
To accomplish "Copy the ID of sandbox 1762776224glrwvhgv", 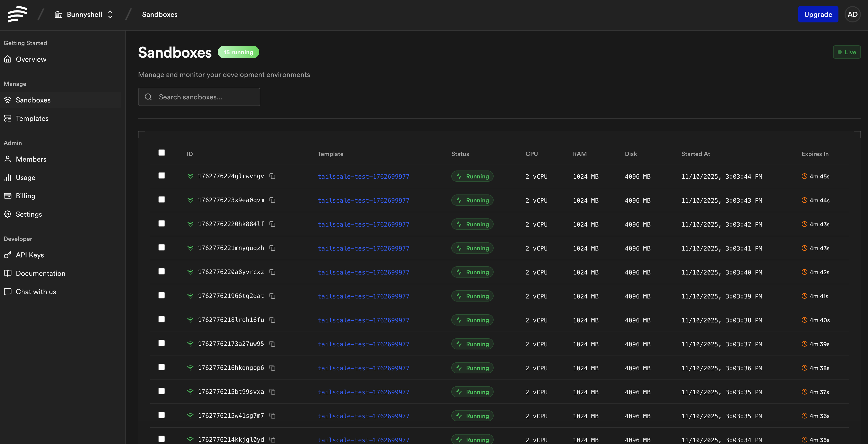I will 272,176.
